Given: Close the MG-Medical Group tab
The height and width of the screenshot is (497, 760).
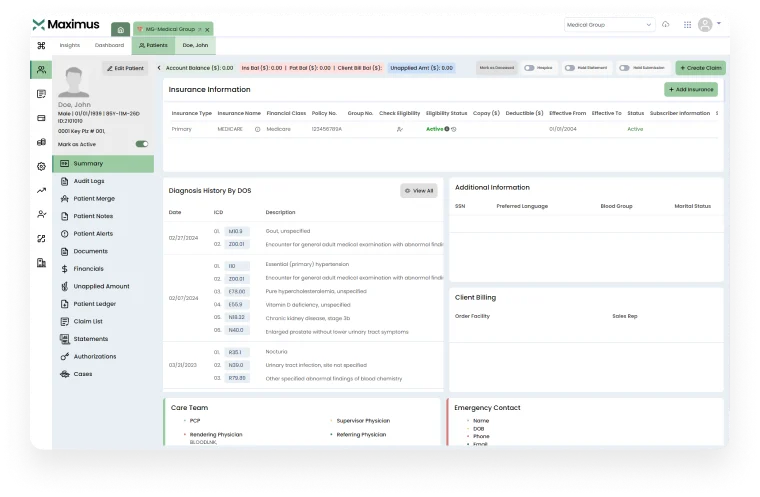Looking at the screenshot, I should coord(205,29).
